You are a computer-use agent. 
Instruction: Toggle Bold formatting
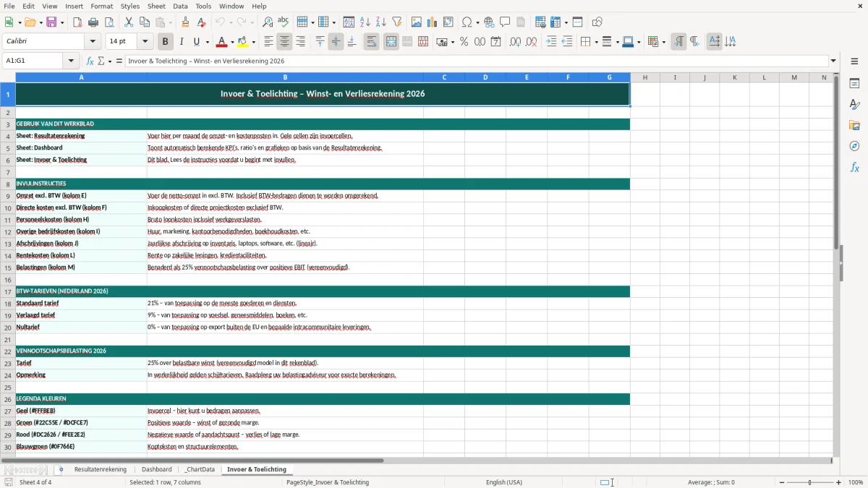click(166, 42)
